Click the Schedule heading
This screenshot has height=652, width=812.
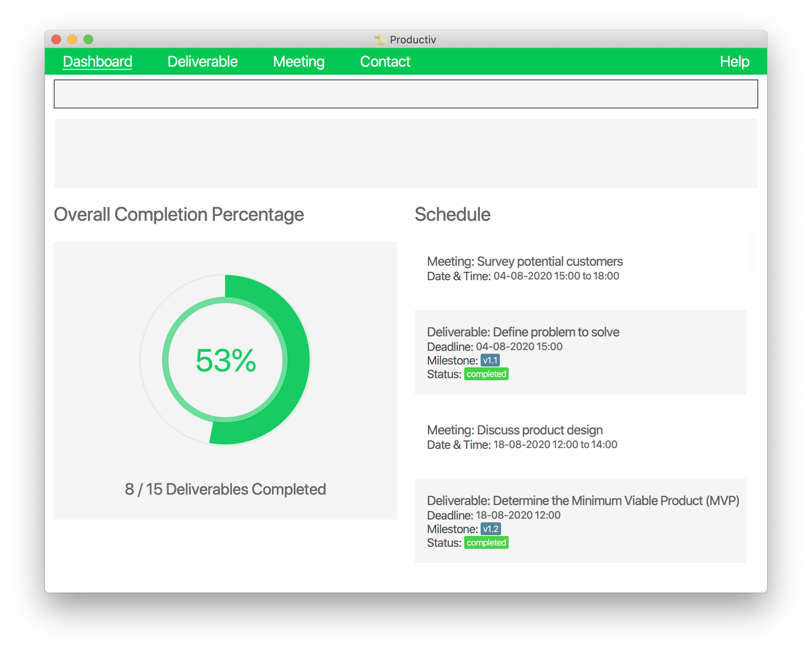(453, 214)
